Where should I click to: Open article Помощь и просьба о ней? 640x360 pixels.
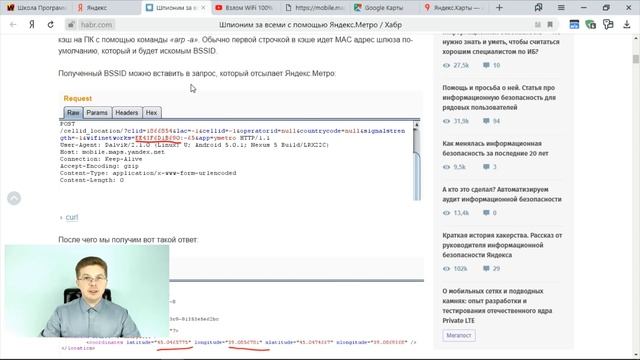499,98
